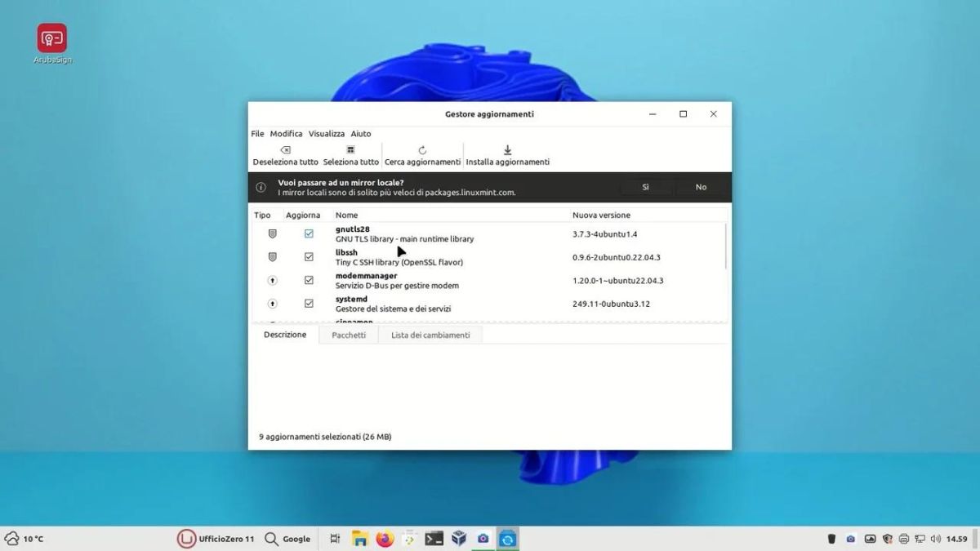
Task: Click the security shield icon for libssh
Action: pos(273,257)
